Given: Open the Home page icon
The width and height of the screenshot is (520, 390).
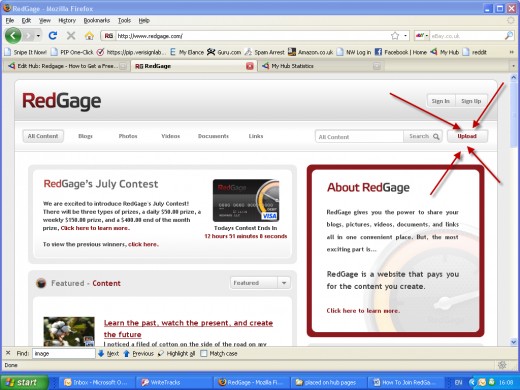Looking at the screenshot, I should [89, 35].
